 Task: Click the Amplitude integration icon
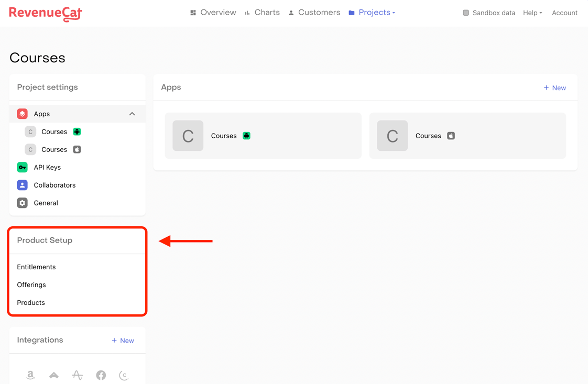pos(77,375)
